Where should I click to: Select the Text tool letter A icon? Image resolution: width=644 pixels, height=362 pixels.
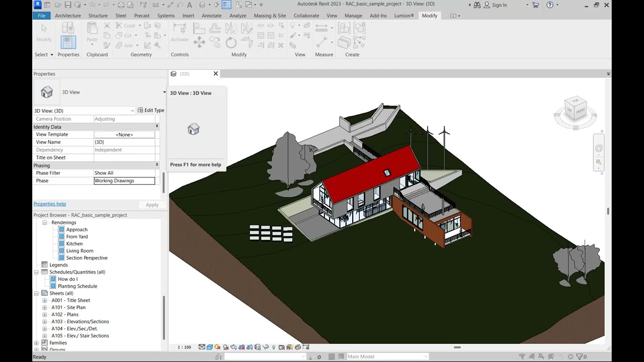click(189, 5)
